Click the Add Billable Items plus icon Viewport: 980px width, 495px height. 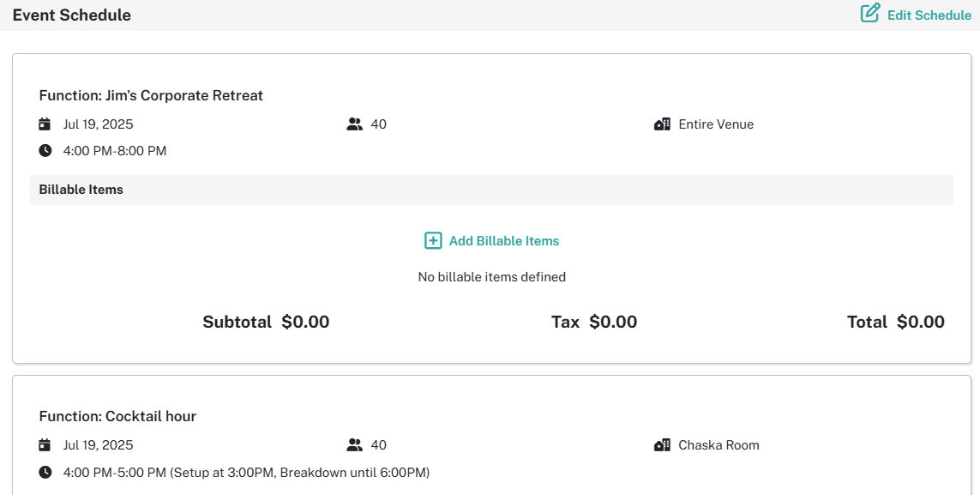(433, 240)
